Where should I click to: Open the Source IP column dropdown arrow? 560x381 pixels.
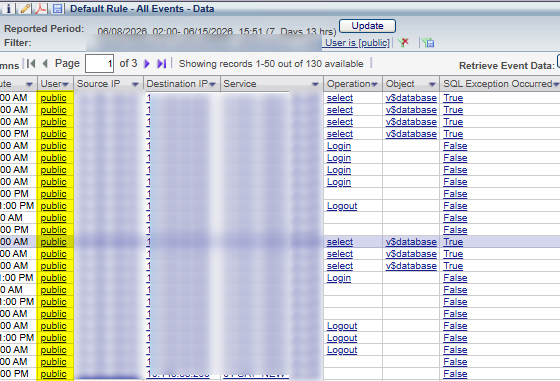(135, 84)
